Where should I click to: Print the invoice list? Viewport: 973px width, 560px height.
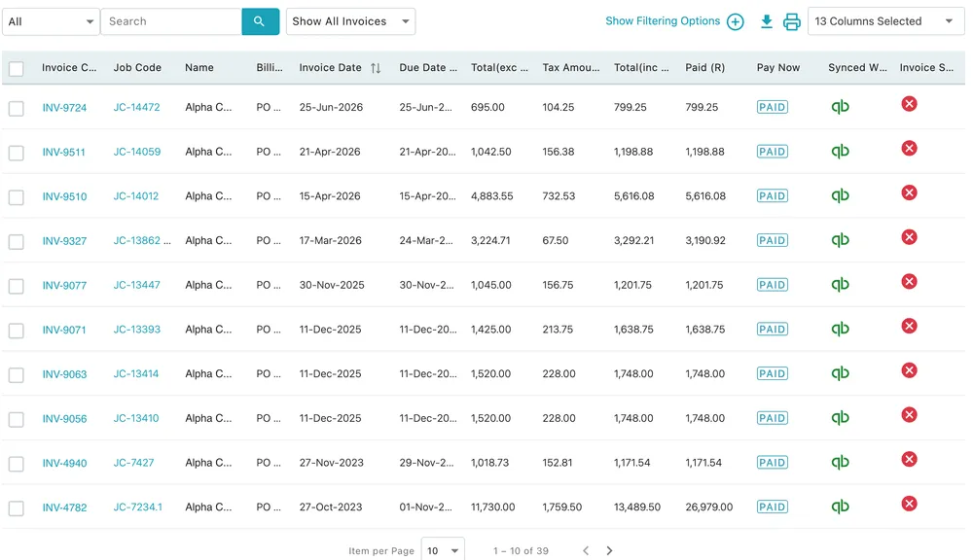click(792, 21)
